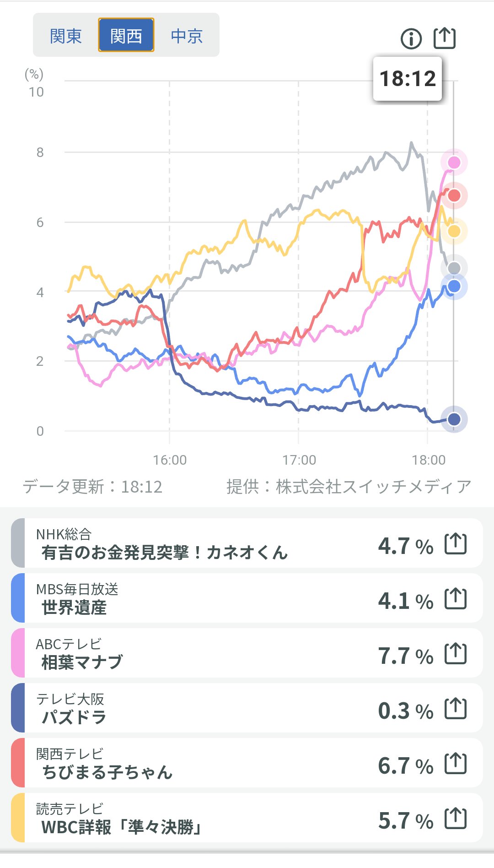Select the 関西 region tab

pyautogui.click(x=126, y=36)
